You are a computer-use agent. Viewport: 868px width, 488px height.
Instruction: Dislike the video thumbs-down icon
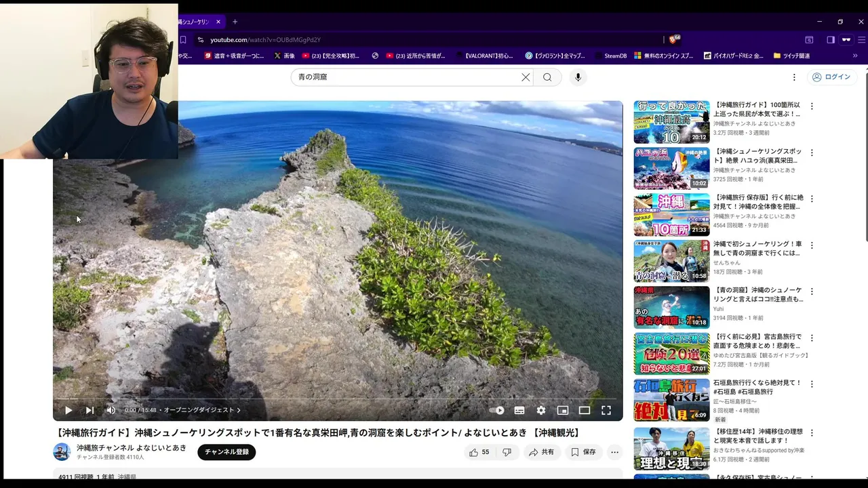tap(507, 452)
